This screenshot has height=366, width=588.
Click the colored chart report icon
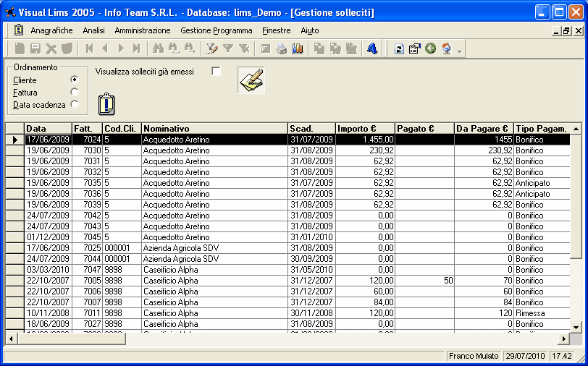(x=298, y=48)
